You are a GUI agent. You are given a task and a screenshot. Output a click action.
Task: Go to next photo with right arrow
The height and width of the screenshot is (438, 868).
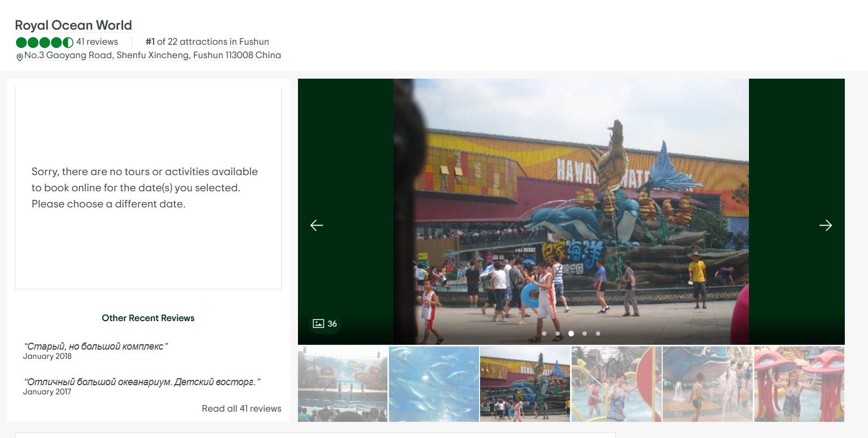(x=825, y=225)
